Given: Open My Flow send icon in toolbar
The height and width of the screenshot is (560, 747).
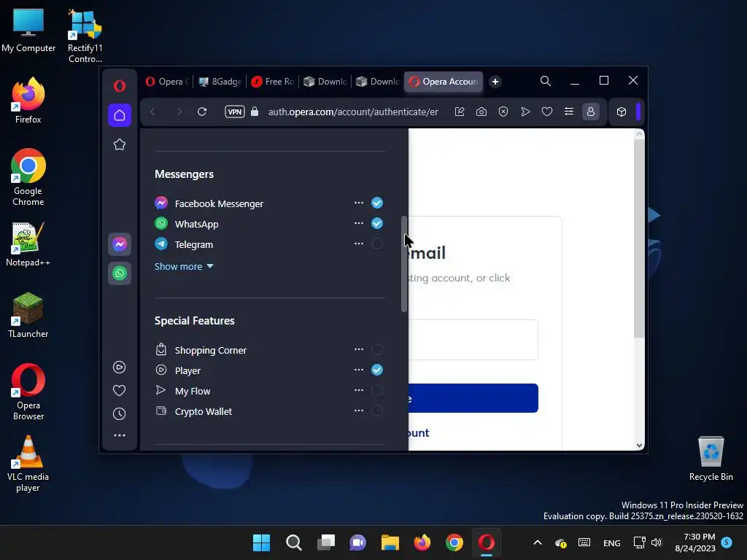Looking at the screenshot, I should tap(525, 112).
